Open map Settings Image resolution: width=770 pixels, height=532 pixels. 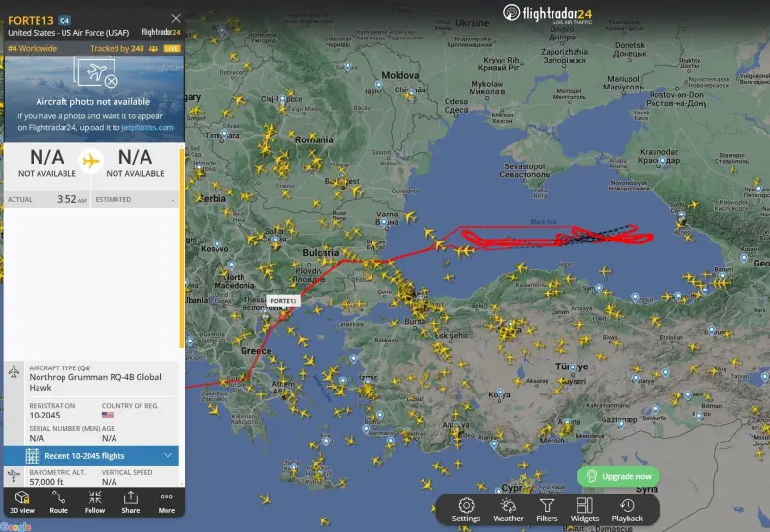click(x=466, y=511)
